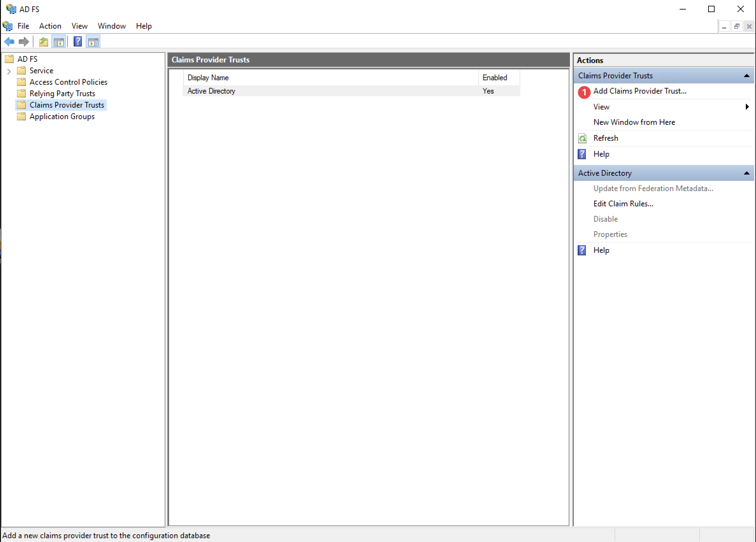Select Relying Party Trusts in left tree
Image resolution: width=756 pixels, height=542 pixels.
[x=61, y=93]
